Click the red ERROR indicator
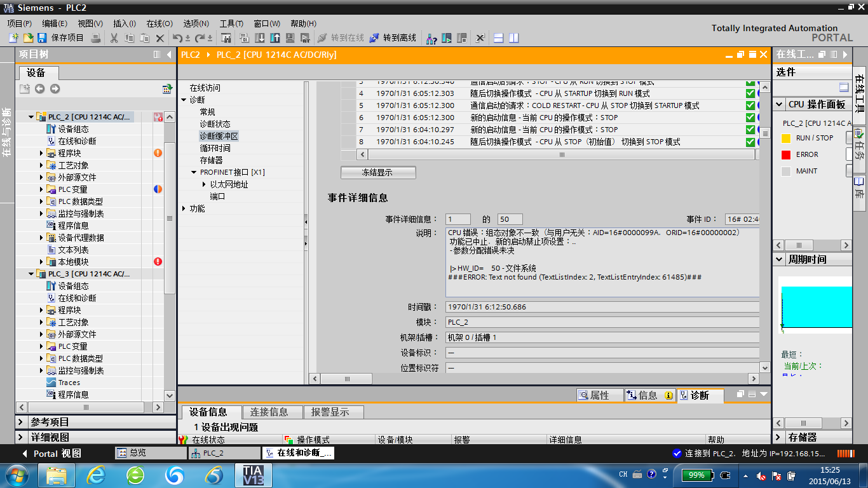This screenshot has height=488, width=868. [x=786, y=154]
